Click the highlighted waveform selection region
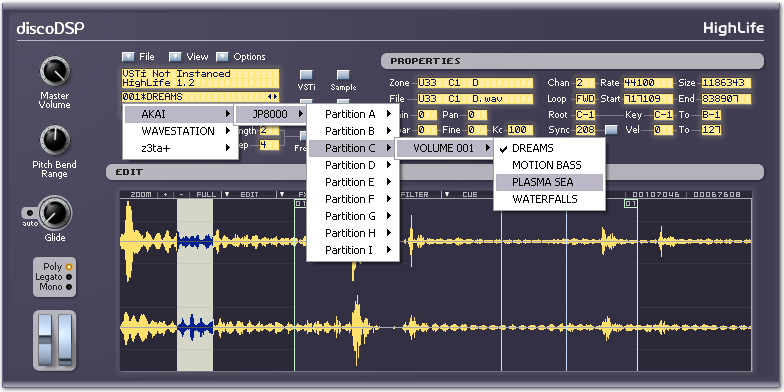The width and height of the screenshot is (784, 392). [195, 285]
